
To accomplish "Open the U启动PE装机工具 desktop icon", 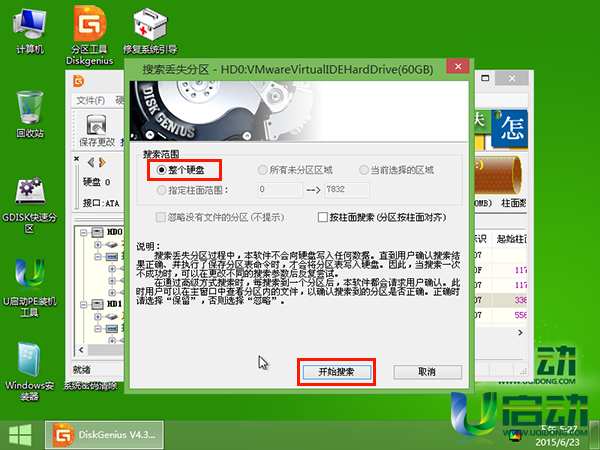I will [x=29, y=289].
